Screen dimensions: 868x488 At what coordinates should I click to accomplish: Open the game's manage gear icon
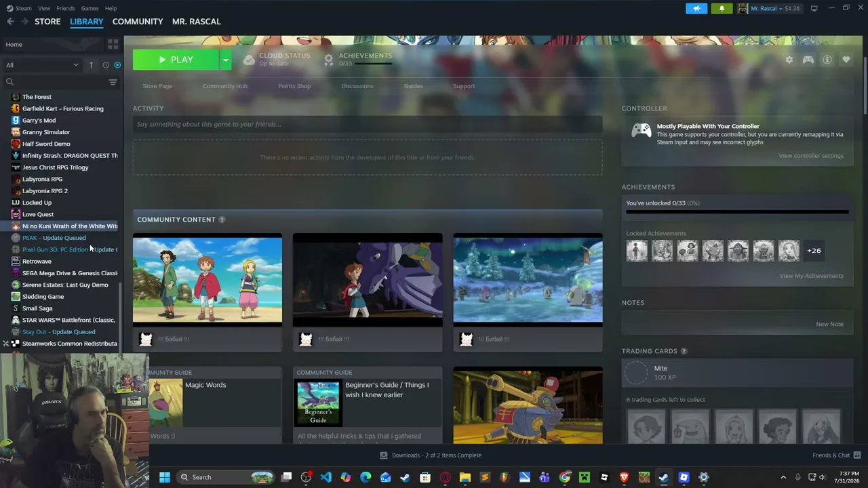[x=789, y=60]
